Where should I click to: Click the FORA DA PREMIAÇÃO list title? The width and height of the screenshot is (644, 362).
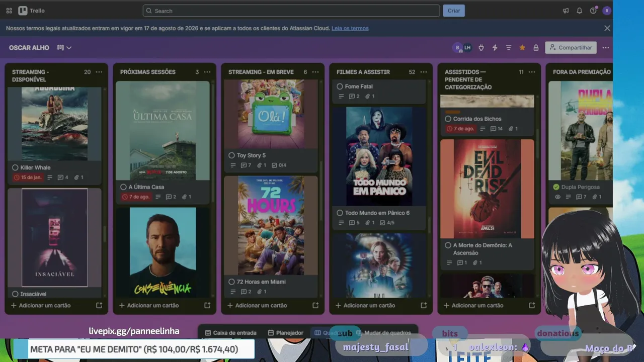pyautogui.click(x=582, y=72)
